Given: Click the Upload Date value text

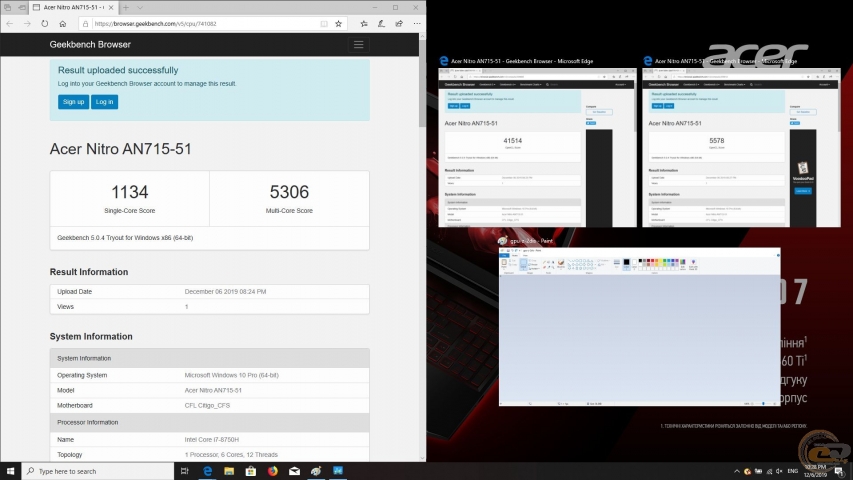Looking at the screenshot, I should click(225, 292).
